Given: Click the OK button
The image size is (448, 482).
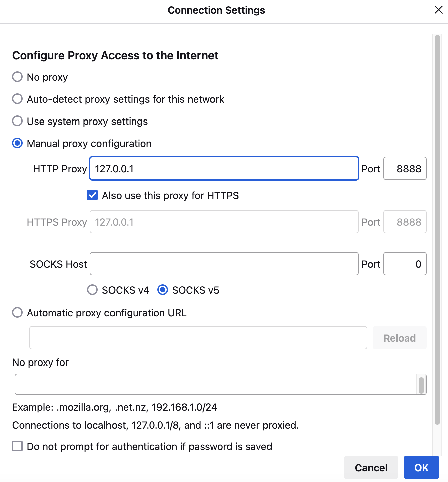Looking at the screenshot, I should (x=421, y=467).
